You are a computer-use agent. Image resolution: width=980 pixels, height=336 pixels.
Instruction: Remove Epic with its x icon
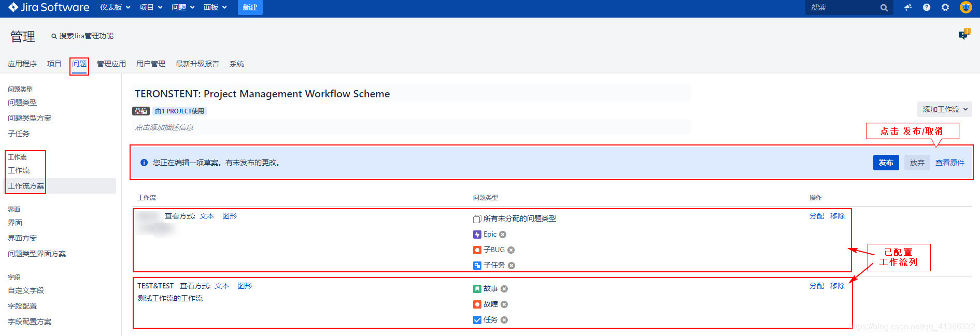503,235
